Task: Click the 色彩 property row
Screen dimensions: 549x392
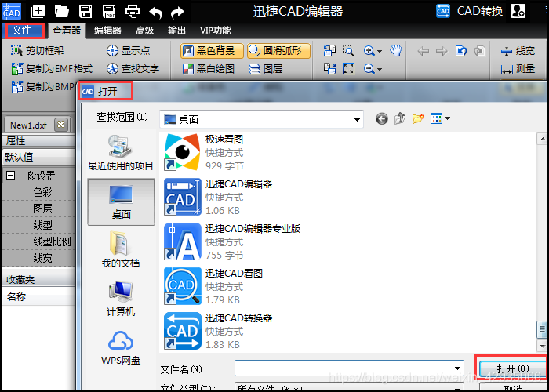Action: coord(38,192)
